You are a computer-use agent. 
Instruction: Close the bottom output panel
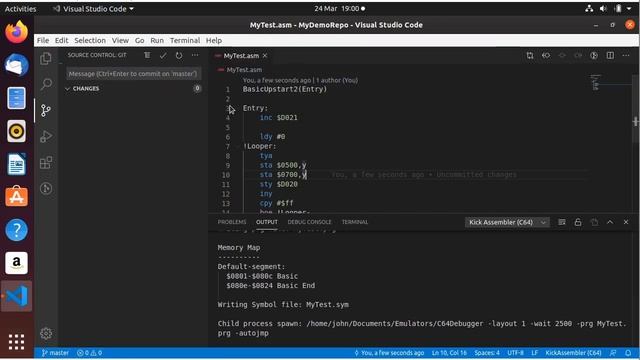coord(626,222)
